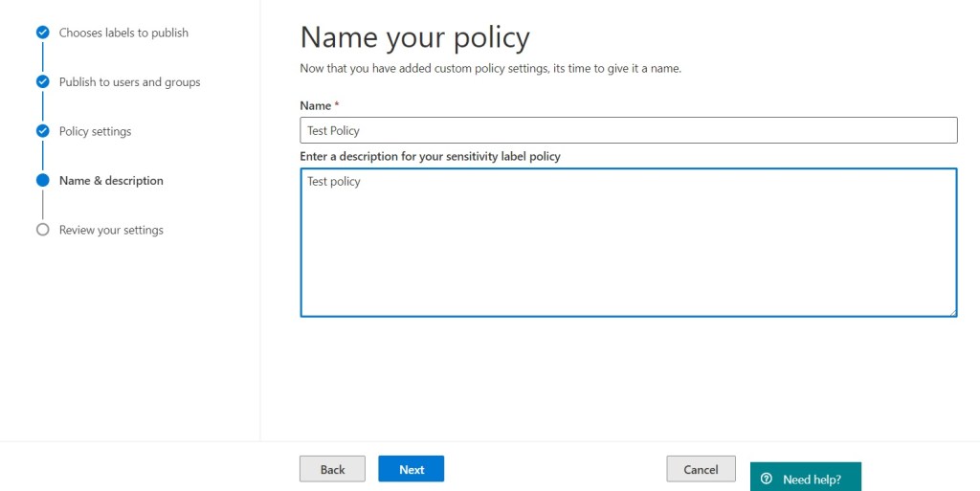Image resolution: width=980 pixels, height=491 pixels.
Task: Click the checkmark icon beside Publish to users and groups
Action: [42, 81]
